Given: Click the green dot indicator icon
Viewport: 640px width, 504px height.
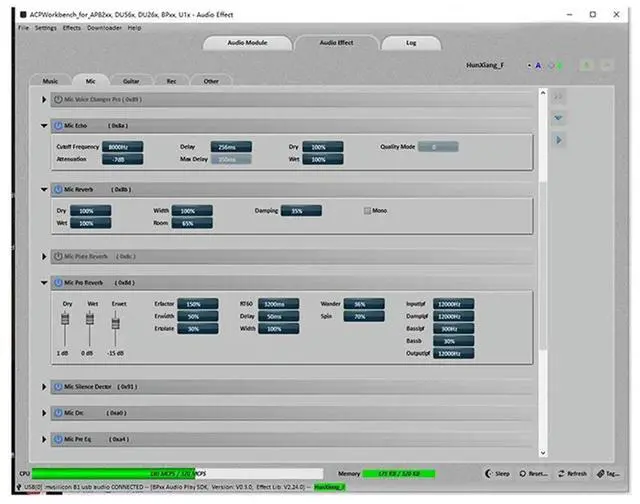Looking at the screenshot, I should (x=560, y=65).
